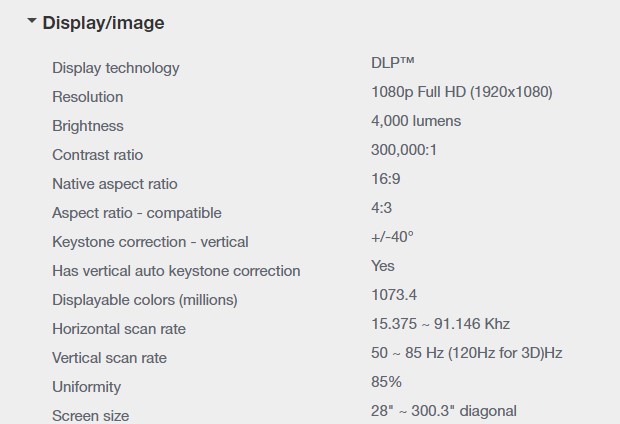
Task: Click the Keystone correction - vertical label
Action: click(x=150, y=242)
